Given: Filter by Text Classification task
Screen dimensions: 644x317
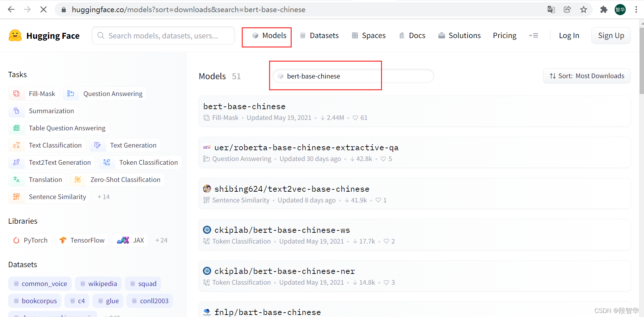Looking at the screenshot, I should [x=47, y=145].
